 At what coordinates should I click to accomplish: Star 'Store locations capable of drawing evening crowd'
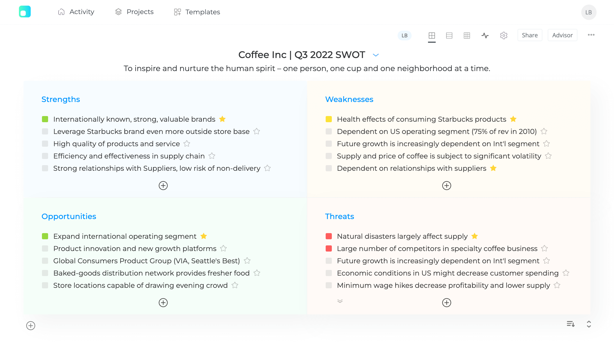tap(235, 285)
